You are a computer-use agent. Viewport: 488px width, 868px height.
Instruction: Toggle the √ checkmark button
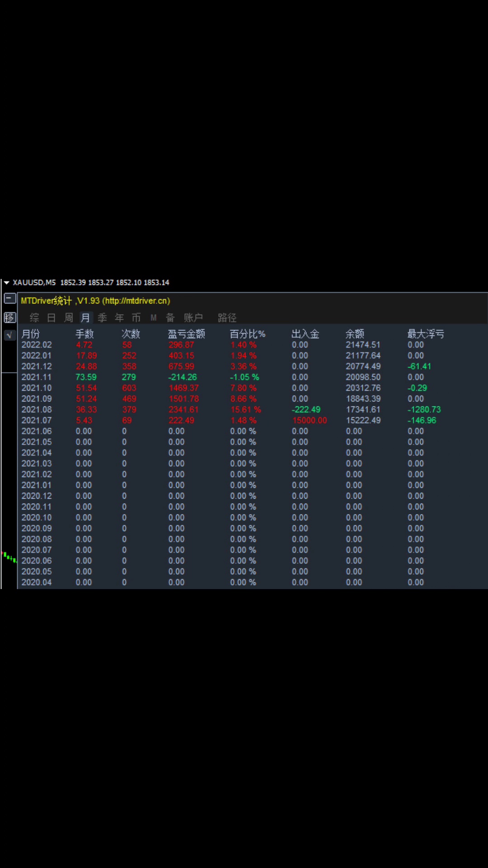coord(10,335)
